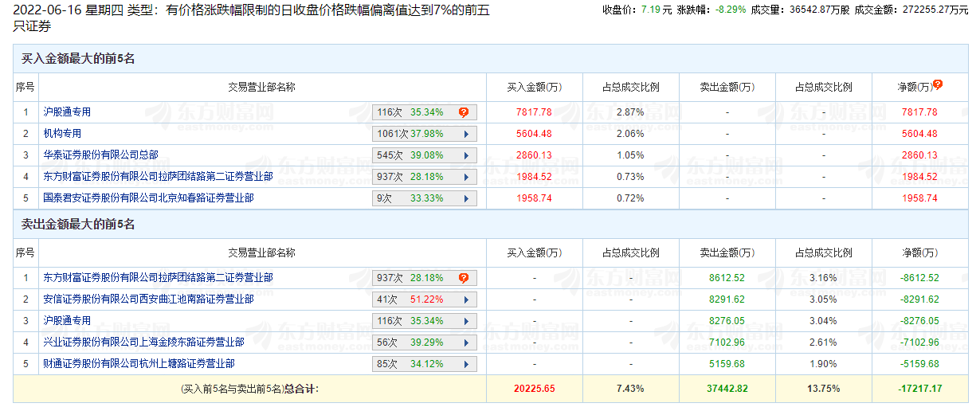Click arrow icon next to 41次 51.22%
980x411 pixels.
(x=465, y=299)
